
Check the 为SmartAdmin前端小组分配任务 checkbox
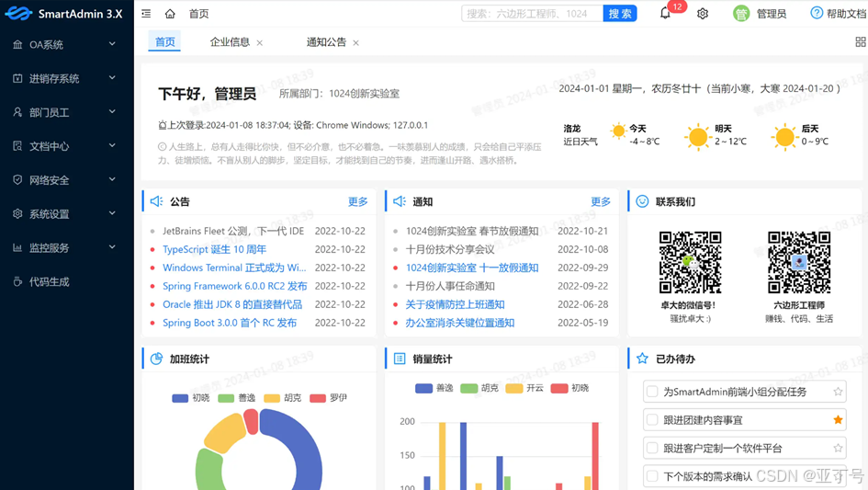[652, 392]
